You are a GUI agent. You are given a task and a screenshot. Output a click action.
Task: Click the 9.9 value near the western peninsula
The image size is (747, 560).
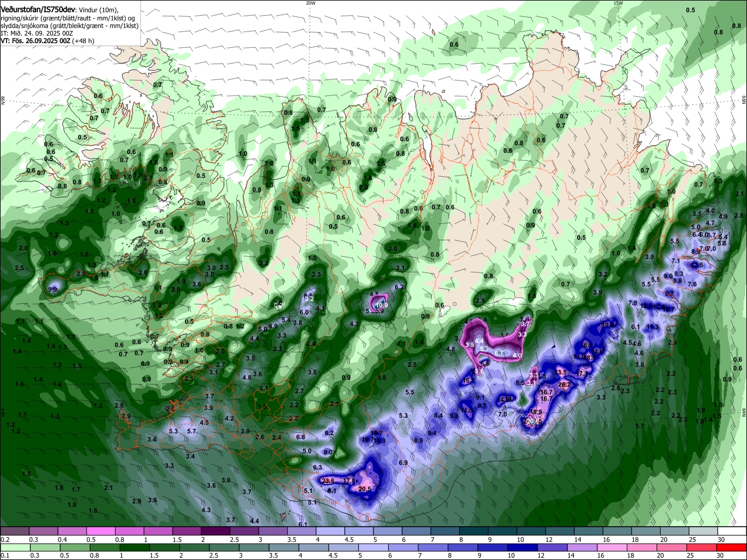coord(53,289)
